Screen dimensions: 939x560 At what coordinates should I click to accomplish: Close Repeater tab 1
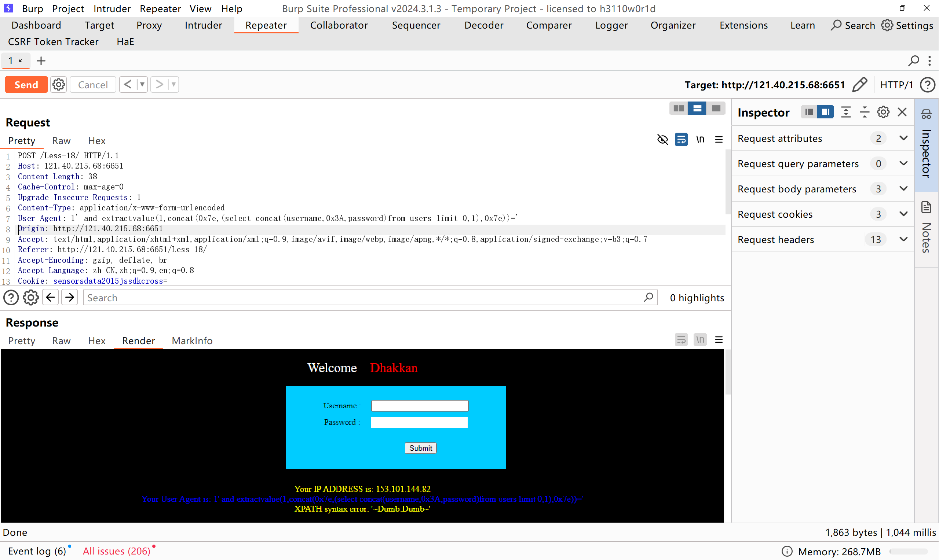[21, 61]
